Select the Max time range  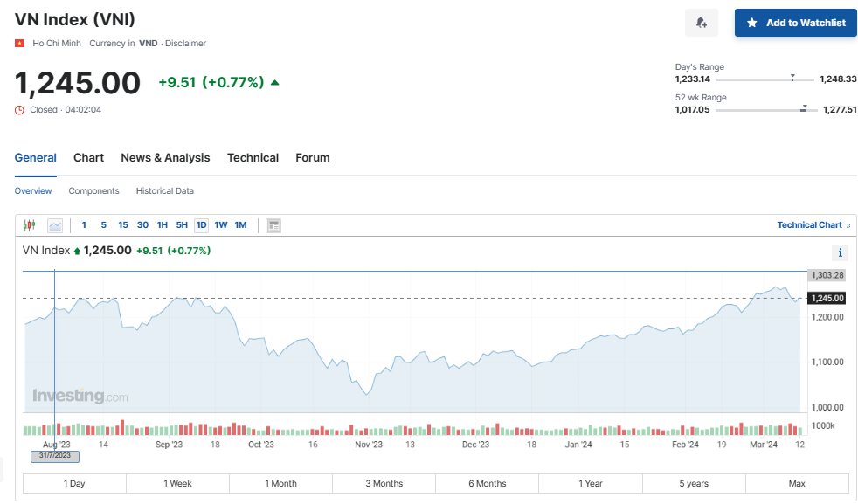click(x=796, y=484)
